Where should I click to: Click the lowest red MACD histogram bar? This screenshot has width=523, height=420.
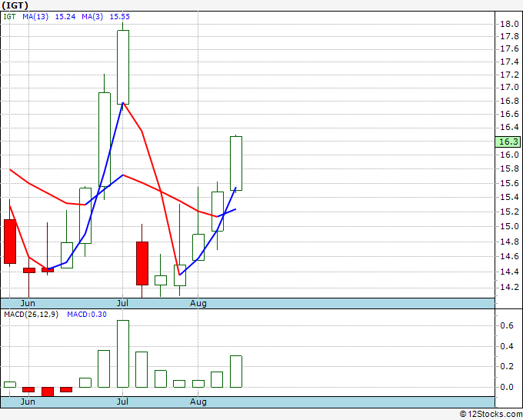coord(48,392)
